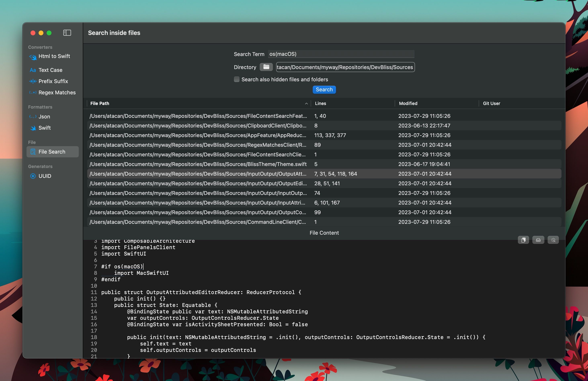Select the FileContentSearchClie... result row
The width and height of the screenshot is (588, 381).
tap(324, 155)
